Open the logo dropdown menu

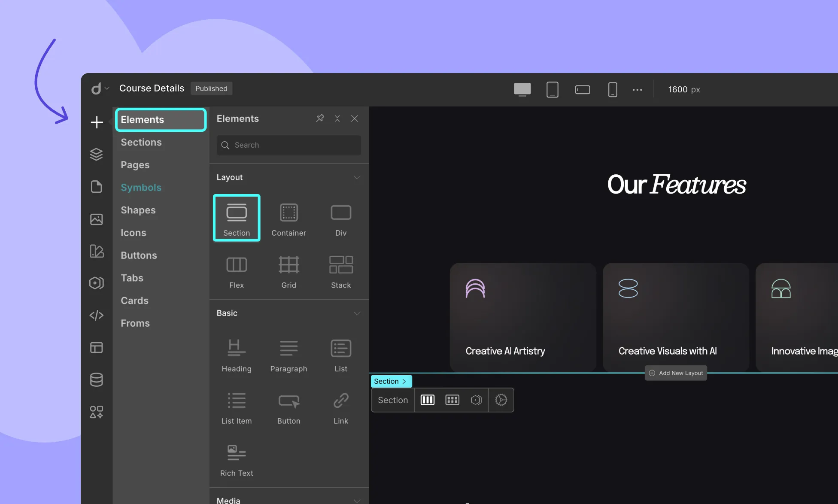point(100,88)
